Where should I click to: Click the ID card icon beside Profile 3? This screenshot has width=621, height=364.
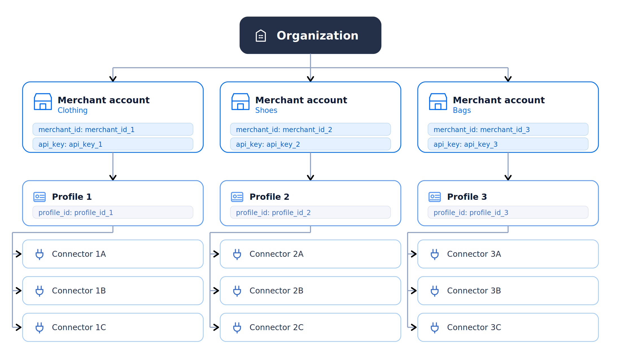435,197
